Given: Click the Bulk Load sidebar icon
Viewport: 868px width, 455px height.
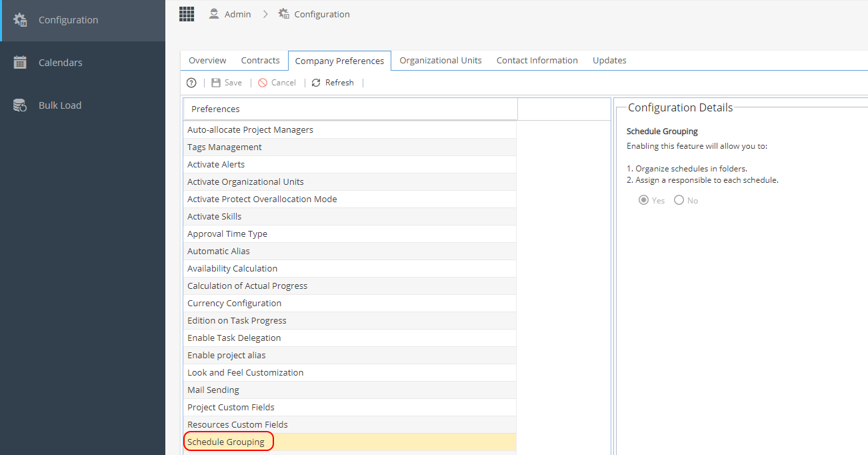Looking at the screenshot, I should click(20, 105).
